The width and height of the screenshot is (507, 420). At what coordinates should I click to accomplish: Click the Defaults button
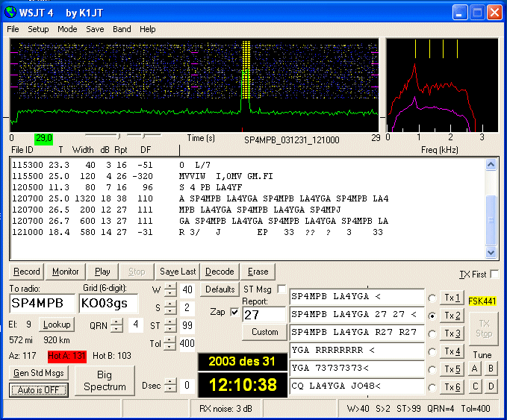[x=220, y=289]
